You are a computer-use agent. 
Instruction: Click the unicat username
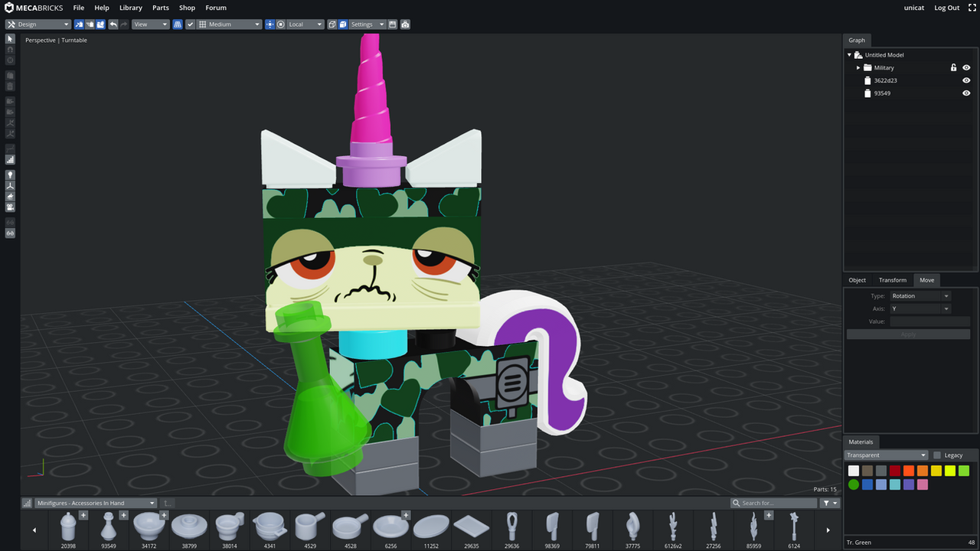[914, 8]
